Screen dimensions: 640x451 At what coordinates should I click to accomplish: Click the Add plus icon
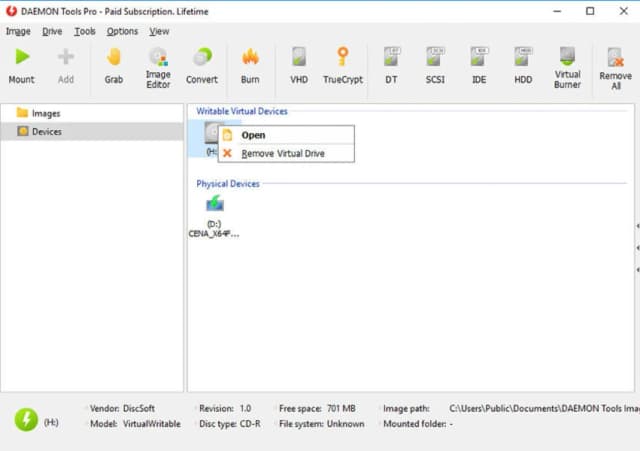pyautogui.click(x=66, y=56)
